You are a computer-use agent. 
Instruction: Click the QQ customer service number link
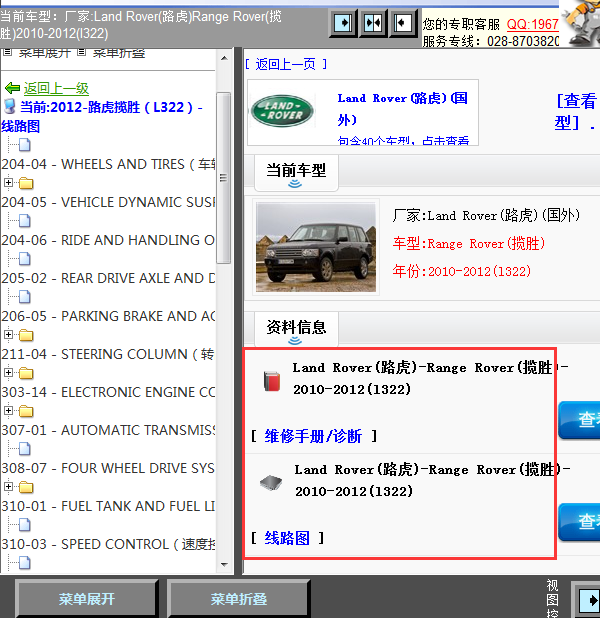(533, 24)
